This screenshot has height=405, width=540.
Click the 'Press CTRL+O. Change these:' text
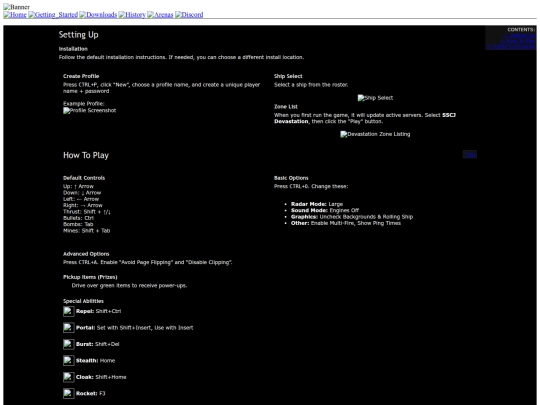coord(311,186)
